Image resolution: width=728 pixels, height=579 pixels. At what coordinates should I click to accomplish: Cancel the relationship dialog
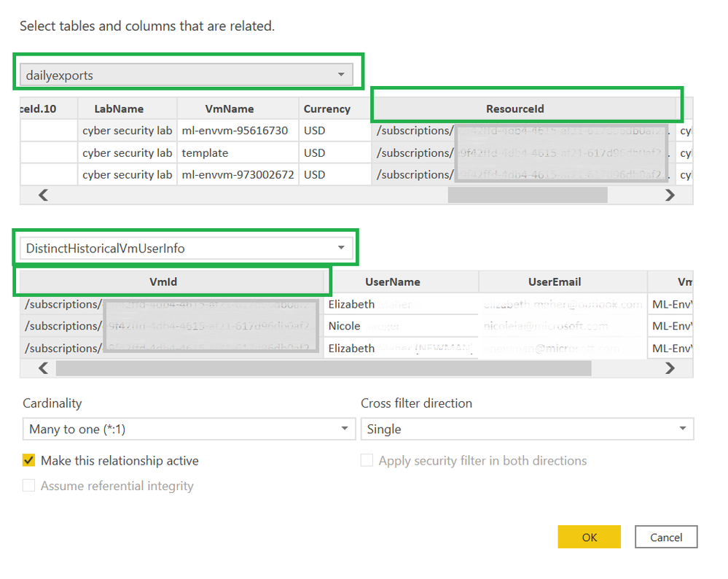point(666,537)
